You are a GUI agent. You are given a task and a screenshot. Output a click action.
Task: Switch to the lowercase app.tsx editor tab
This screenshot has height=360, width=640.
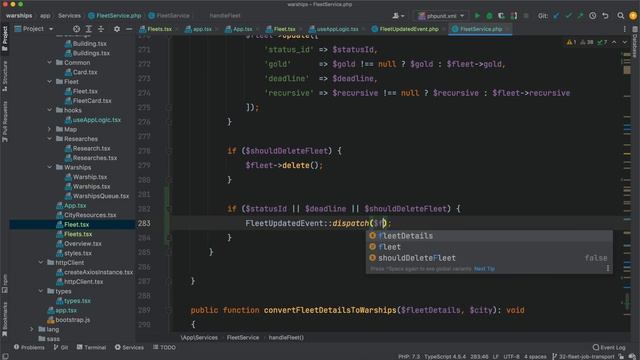(x=202, y=29)
